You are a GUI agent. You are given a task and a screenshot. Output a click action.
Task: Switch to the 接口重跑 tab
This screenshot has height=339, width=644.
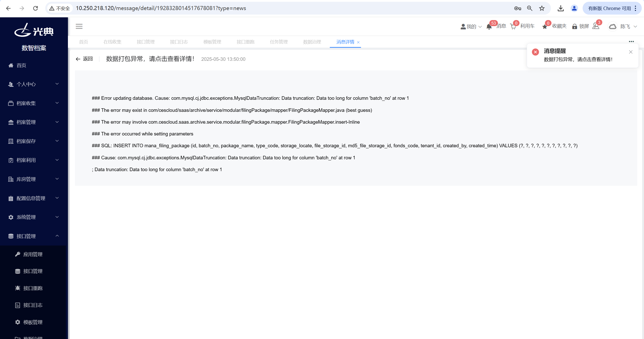tap(246, 42)
